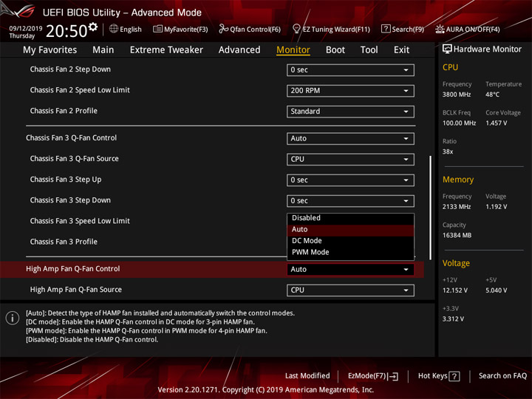Choose Disabled in the open list

[350, 218]
